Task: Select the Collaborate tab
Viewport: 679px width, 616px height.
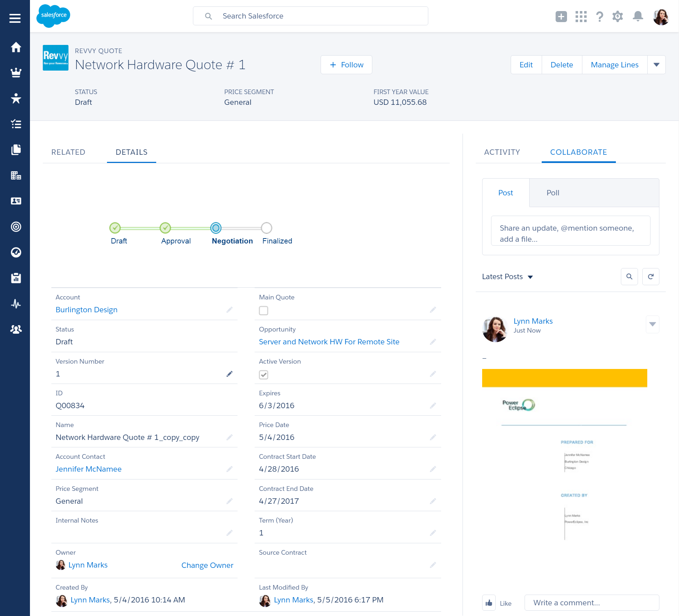Action: pyautogui.click(x=578, y=152)
